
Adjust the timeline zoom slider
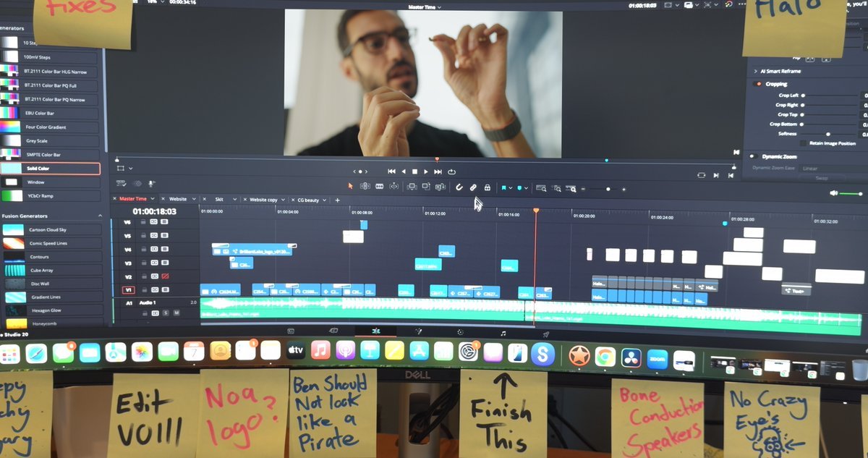pyautogui.click(x=608, y=189)
